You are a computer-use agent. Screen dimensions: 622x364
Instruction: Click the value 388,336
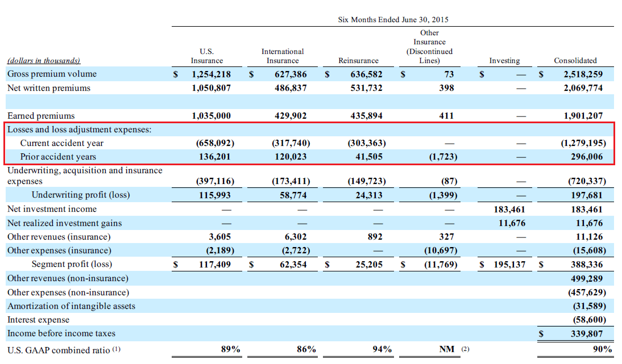pyautogui.click(x=587, y=265)
